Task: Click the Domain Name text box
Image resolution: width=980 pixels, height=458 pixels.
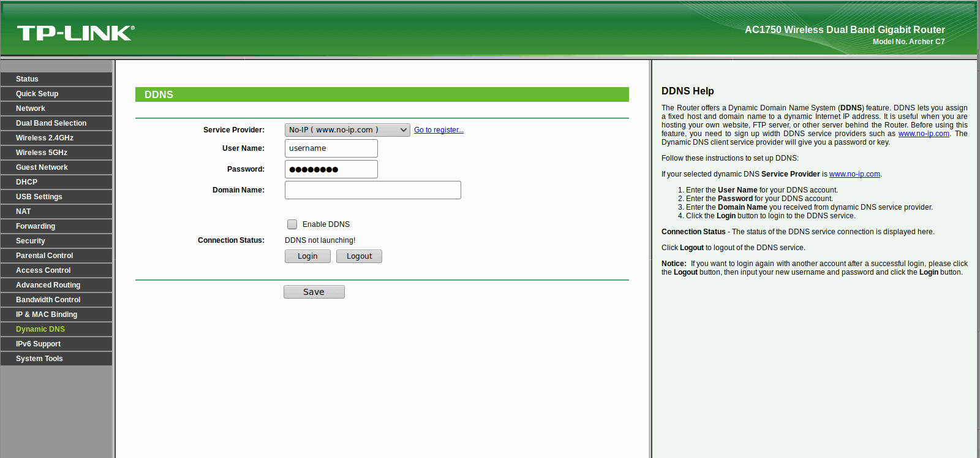Action: tap(373, 190)
